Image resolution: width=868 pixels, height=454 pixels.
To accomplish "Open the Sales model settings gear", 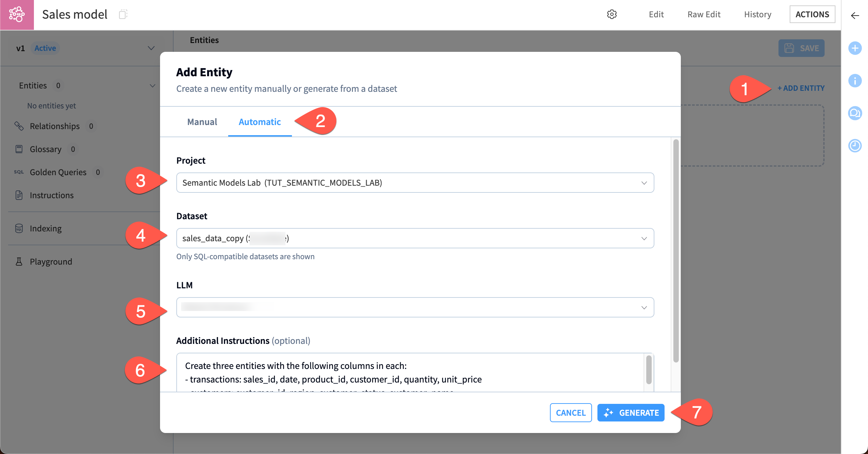I will (612, 14).
